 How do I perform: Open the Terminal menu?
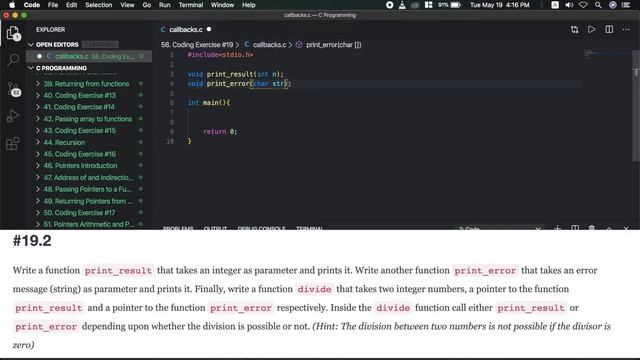point(191,5)
